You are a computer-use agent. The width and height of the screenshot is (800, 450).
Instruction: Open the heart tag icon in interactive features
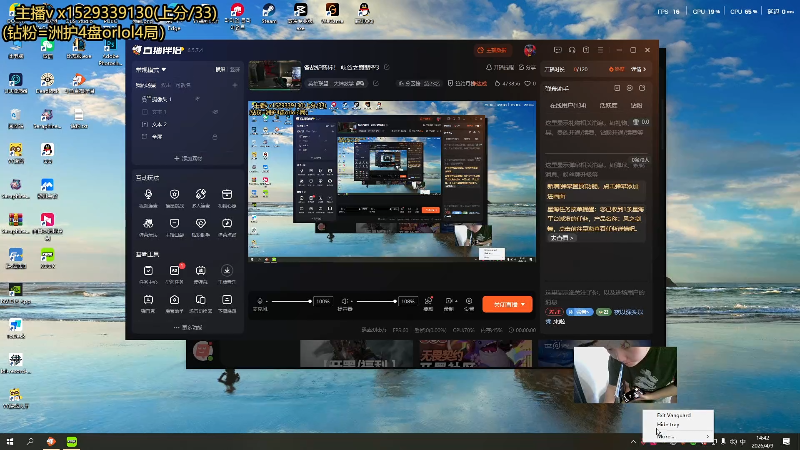[201, 223]
